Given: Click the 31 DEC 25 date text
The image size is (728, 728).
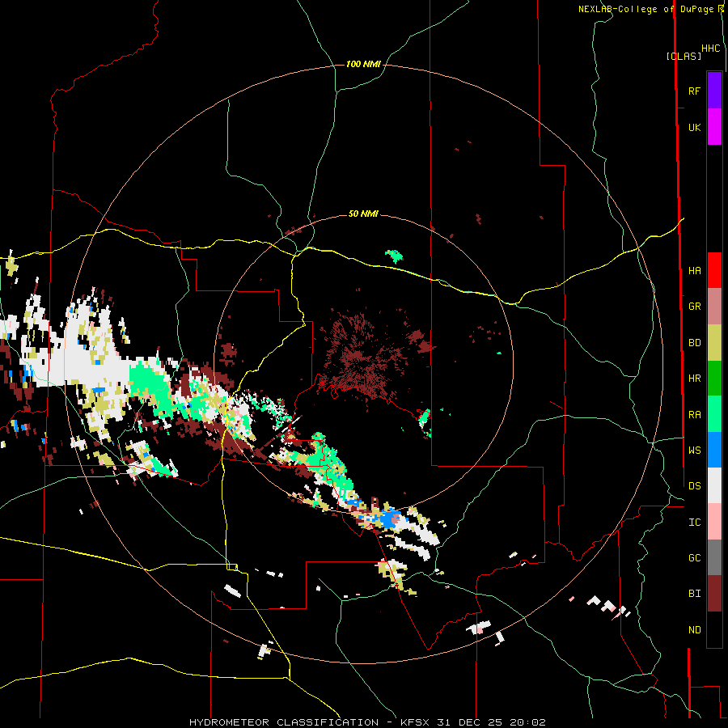Looking at the screenshot, I should click(x=469, y=722).
